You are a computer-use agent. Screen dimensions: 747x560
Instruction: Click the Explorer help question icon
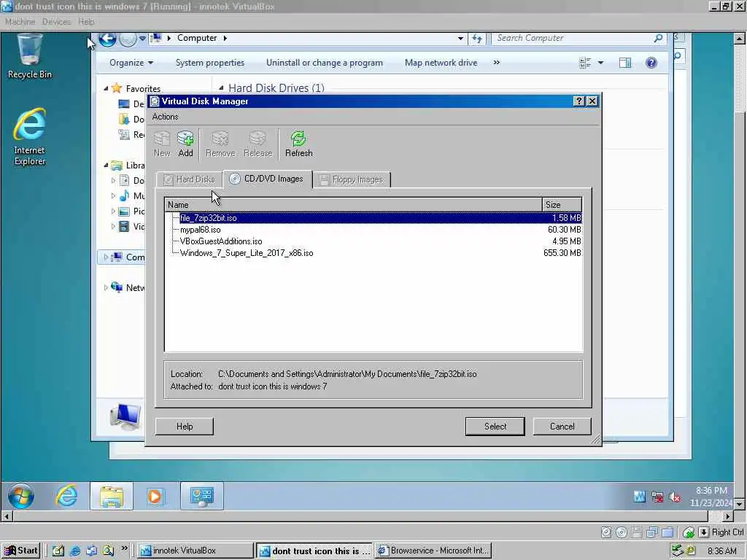pos(651,63)
